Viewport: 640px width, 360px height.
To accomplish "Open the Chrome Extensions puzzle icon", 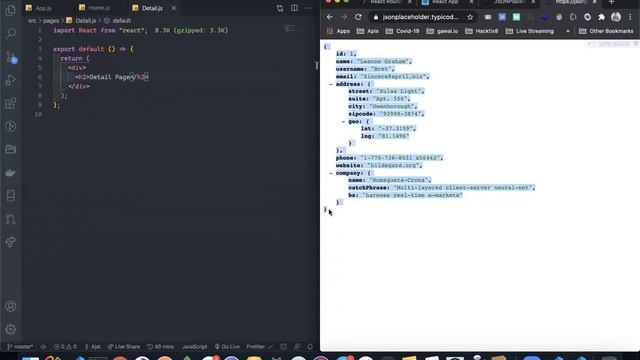I will click(x=601, y=17).
